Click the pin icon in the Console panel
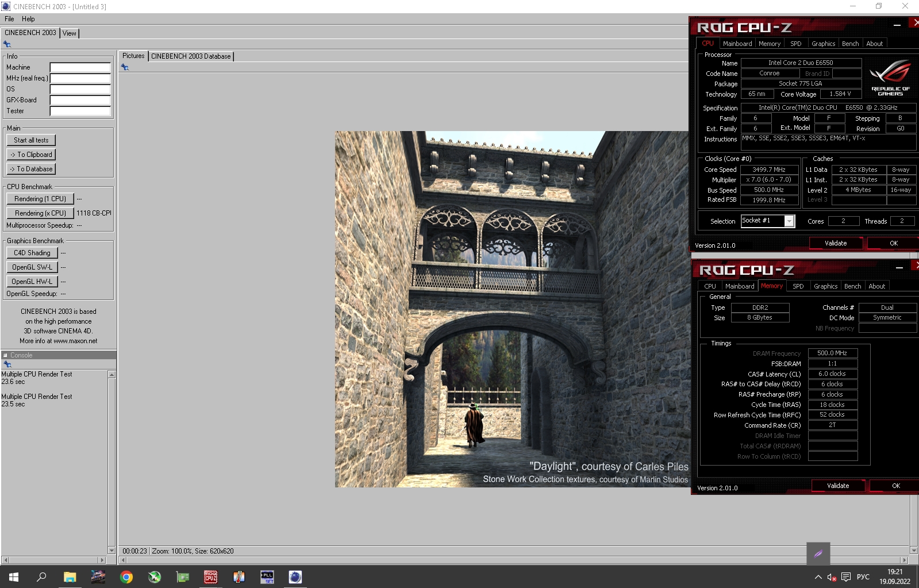This screenshot has height=588, width=919. click(7, 364)
